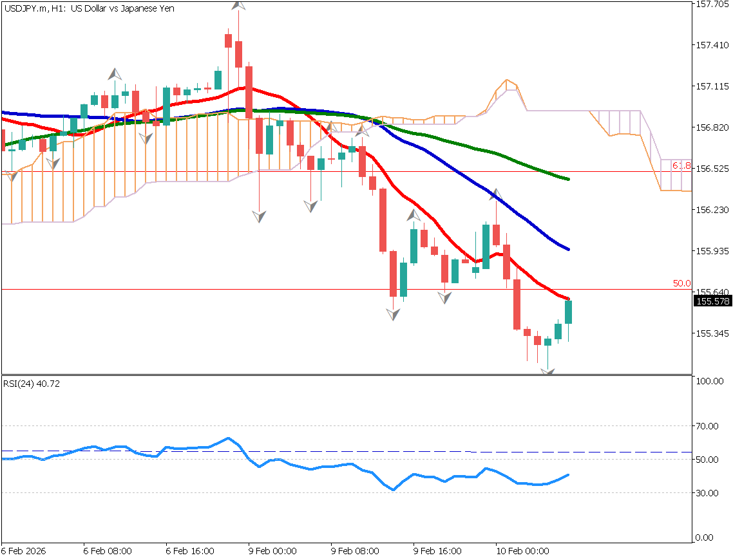The height and width of the screenshot is (560, 742).
Task: Select the right end of the green moving average
Action: coord(568,179)
